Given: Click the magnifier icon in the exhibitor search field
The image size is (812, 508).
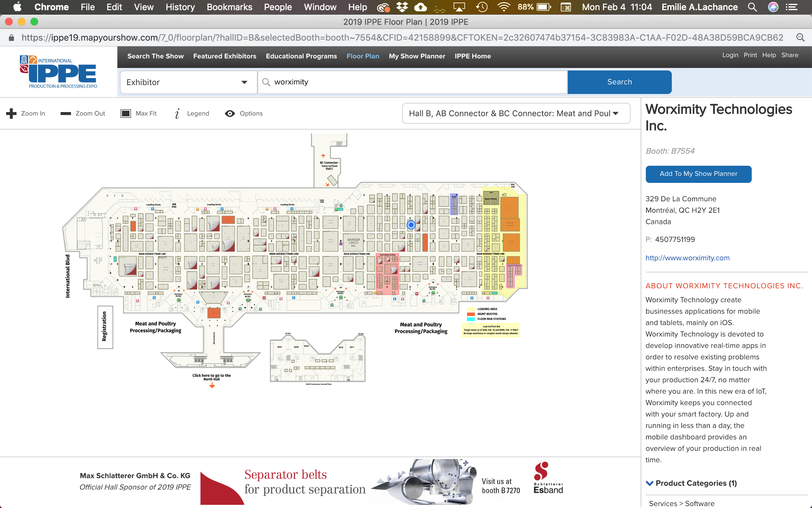Looking at the screenshot, I should click(x=266, y=82).
